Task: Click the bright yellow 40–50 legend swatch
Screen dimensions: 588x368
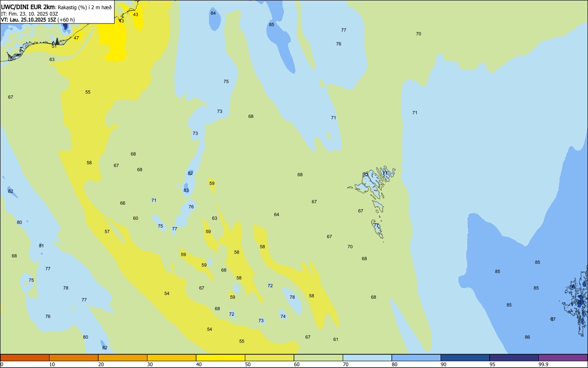Action: coord(220,357)
